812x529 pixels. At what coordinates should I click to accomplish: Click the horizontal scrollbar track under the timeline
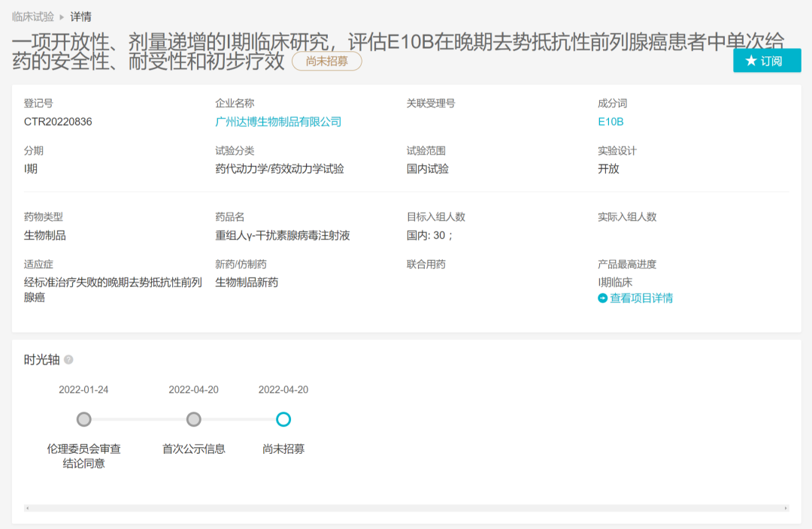406,508
